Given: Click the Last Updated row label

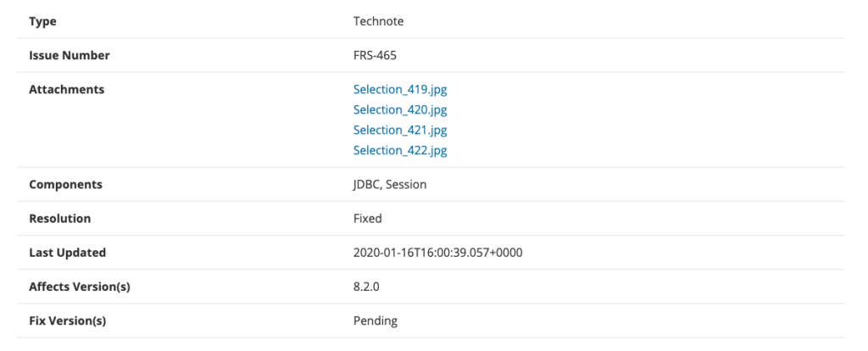Looking at the screenshot, I should click(x=67, y=253).
